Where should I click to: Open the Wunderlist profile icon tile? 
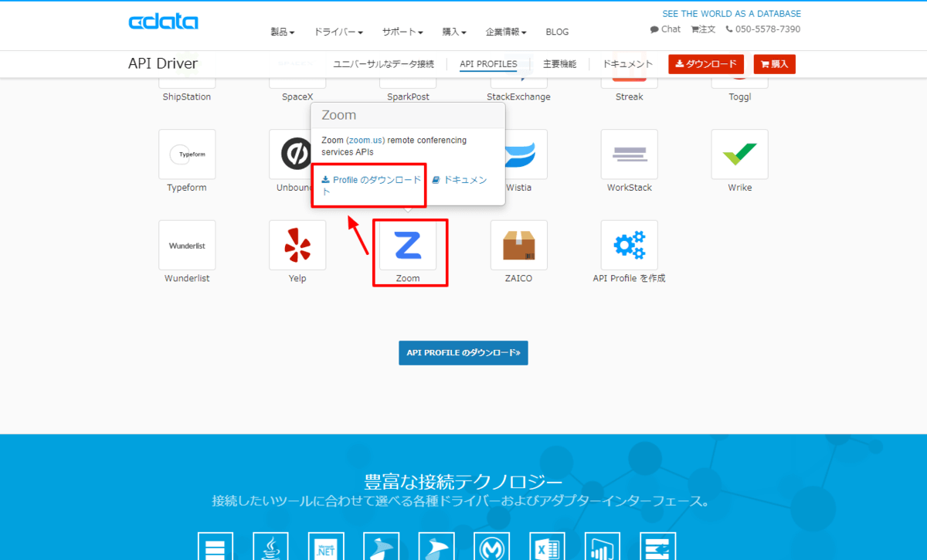tap(187, 245)
